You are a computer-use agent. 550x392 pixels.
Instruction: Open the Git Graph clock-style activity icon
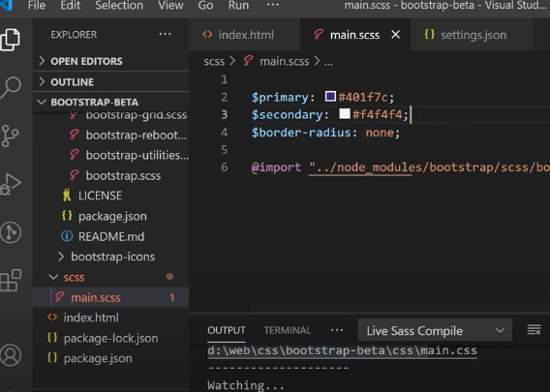[x=11, y=232]
